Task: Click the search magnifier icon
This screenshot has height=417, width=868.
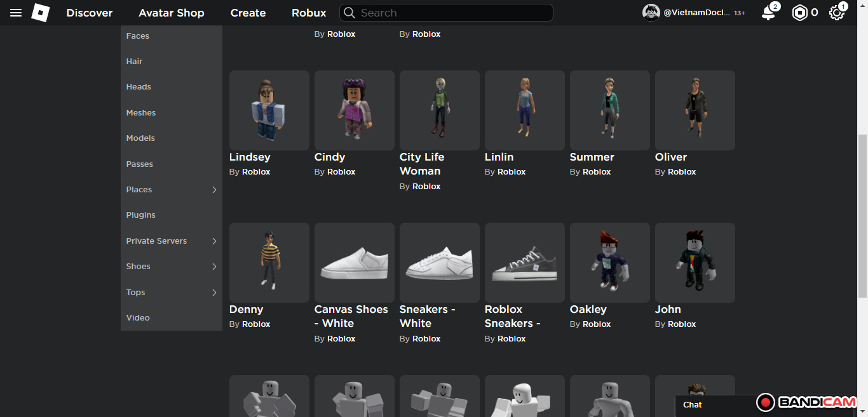Action: (349, 13)
